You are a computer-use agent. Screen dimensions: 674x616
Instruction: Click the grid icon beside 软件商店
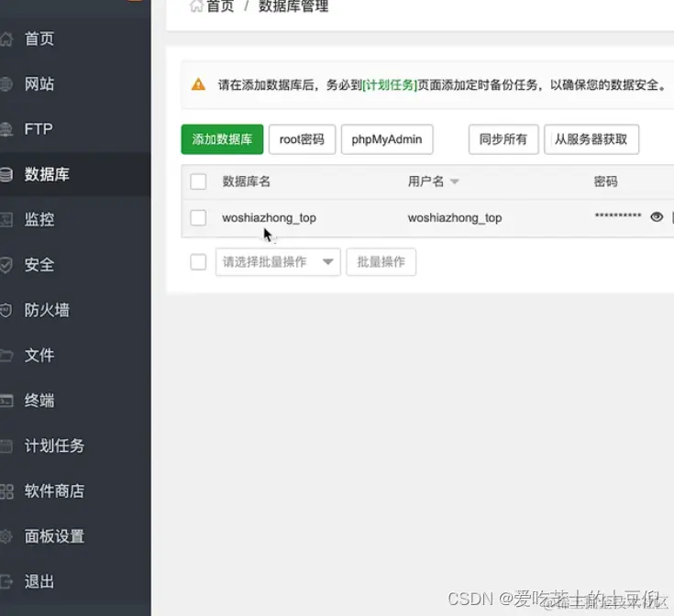(6, 491)
